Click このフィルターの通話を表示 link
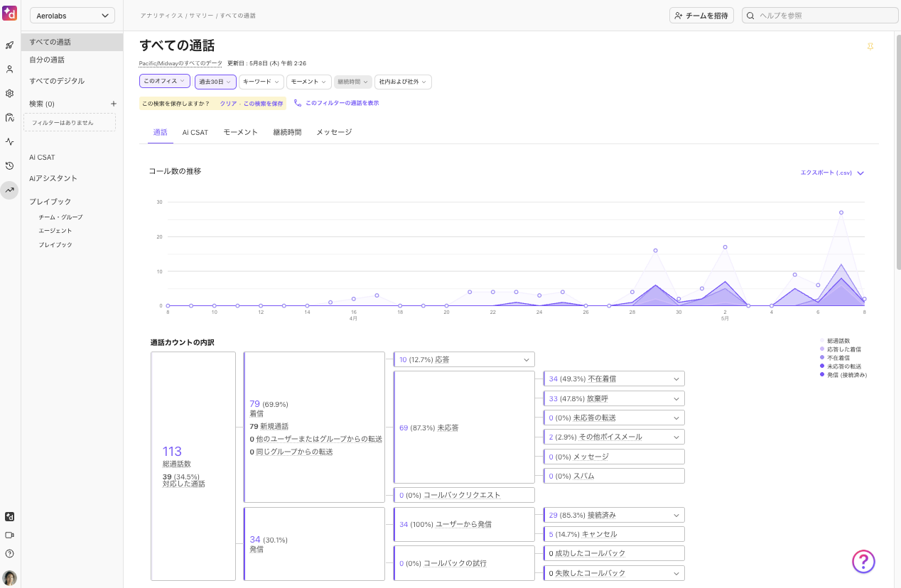 click(342, 103)
